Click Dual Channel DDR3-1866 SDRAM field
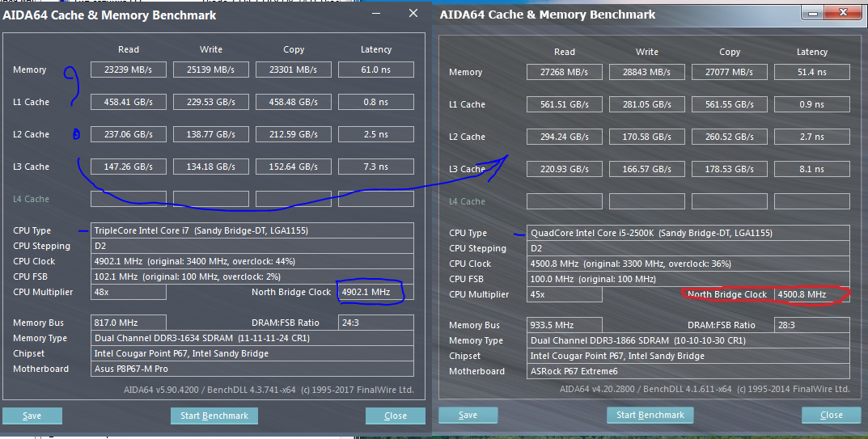This screenshot has height=439, width=868. [x=688, y=340]
